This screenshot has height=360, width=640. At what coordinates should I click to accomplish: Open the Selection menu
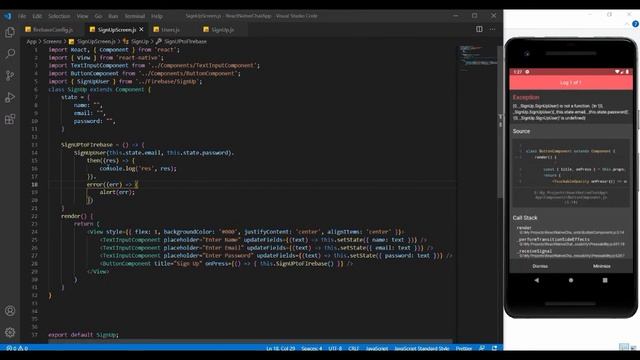pyautogui.click(x=59, y=16)
